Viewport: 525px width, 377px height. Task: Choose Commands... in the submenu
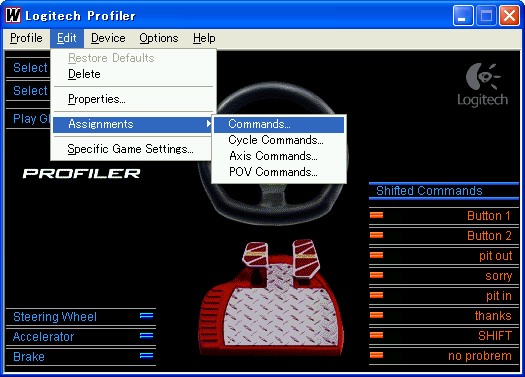click(279, 124)
